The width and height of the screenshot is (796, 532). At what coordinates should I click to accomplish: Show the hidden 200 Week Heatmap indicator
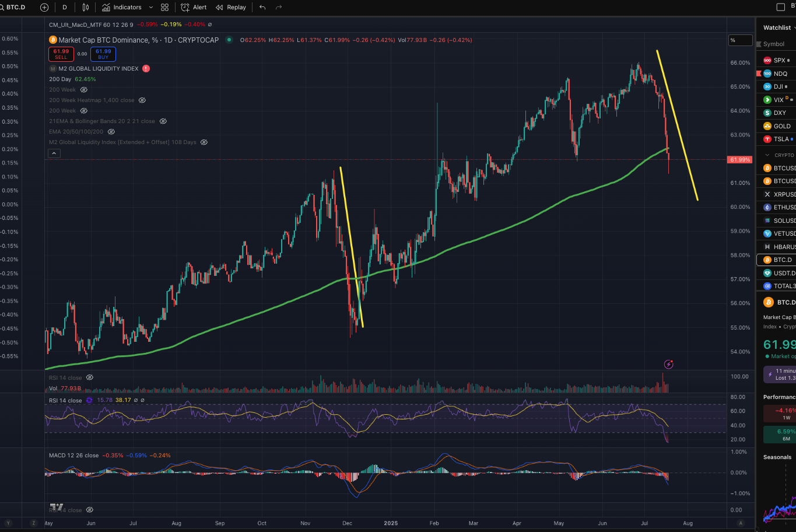coord(142,100)
